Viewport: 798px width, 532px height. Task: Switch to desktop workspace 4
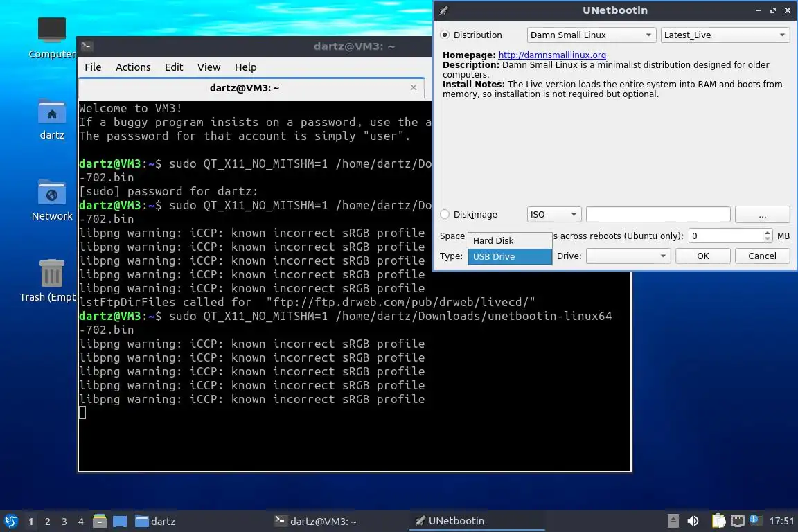81,522
